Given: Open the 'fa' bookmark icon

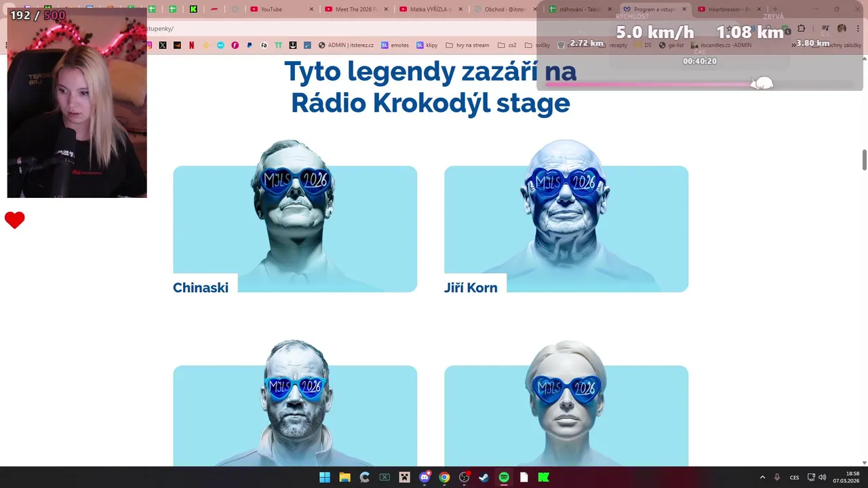Looking at the screenshot, I should (264, 45).
